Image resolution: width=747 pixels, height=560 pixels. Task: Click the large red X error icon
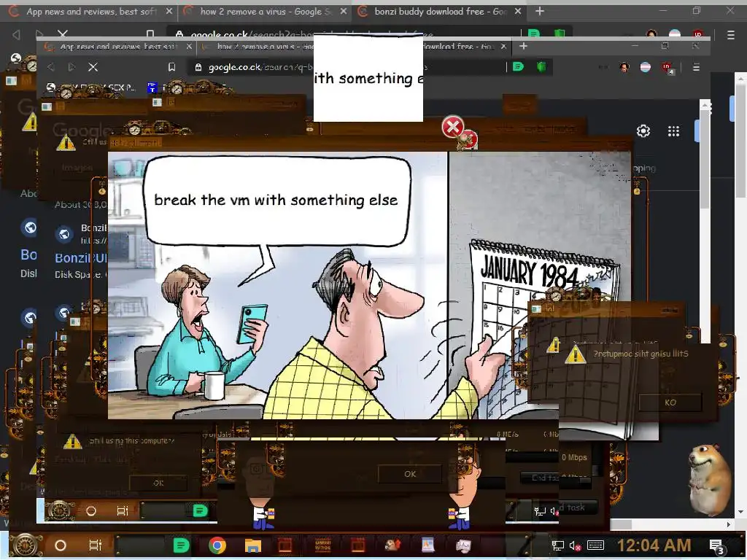[x=453, y=127]
